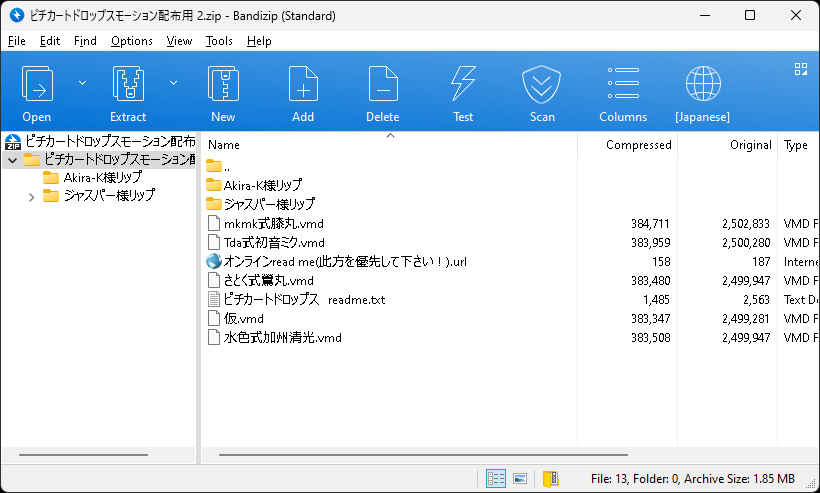
Task: Open the dropdown arrow next to Open
Action: (82, 83)
